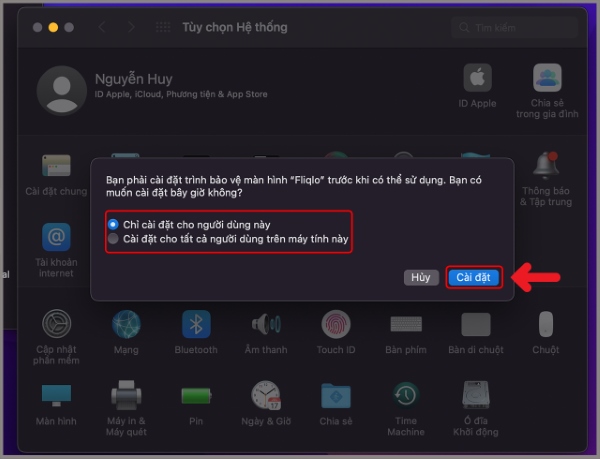The height and width of the screenshot is (459, 600).
Task: Select 'Cài đặt cho tất cả người dùng' option
Action: [114, 240]
